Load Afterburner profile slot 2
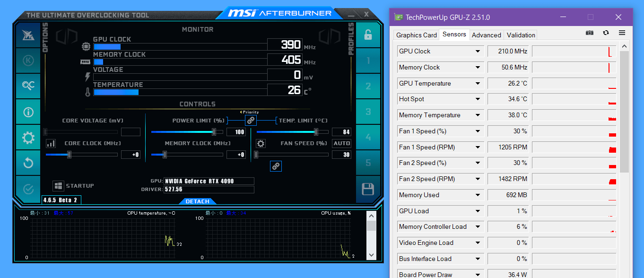Screen dimensions: 644x278 (368, 86)
